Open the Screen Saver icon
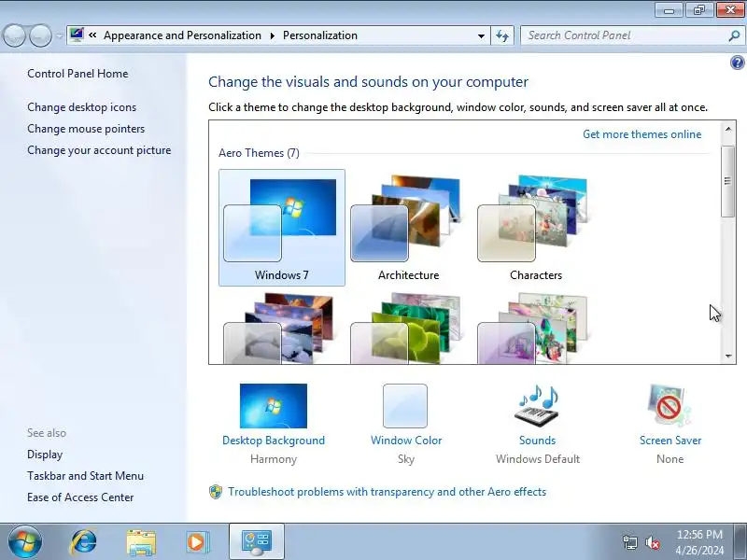The image size is (747, 560). [669, 406]
